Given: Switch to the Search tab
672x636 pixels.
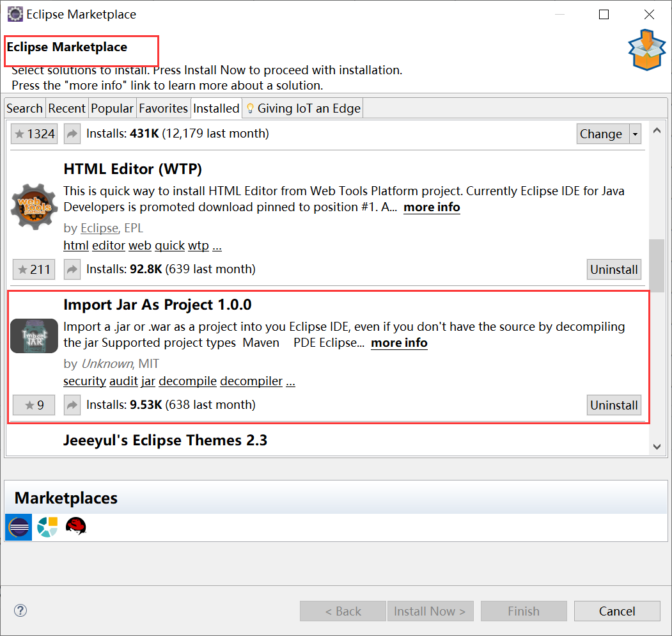Looking at the screenshot, I should [24, 109].
